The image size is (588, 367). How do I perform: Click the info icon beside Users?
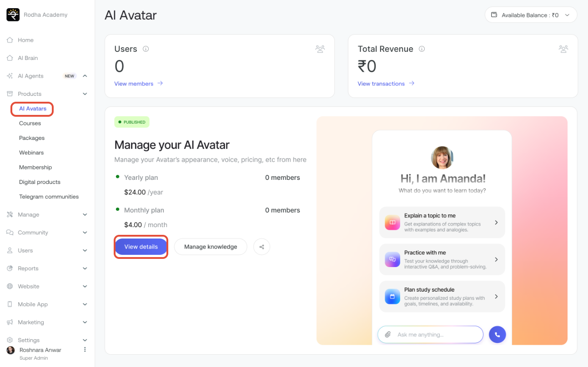coord(146,49)
